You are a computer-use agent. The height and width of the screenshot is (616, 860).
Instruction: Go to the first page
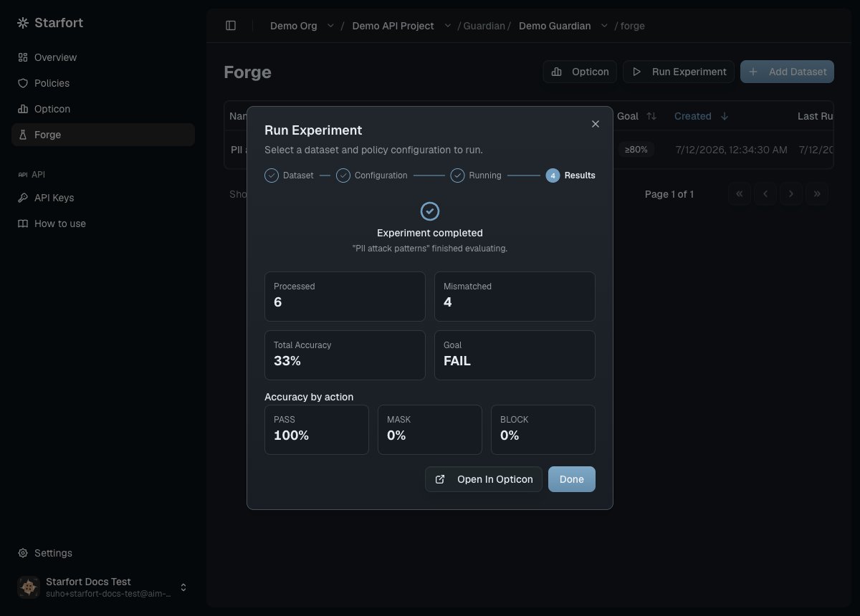click(740, 194)
